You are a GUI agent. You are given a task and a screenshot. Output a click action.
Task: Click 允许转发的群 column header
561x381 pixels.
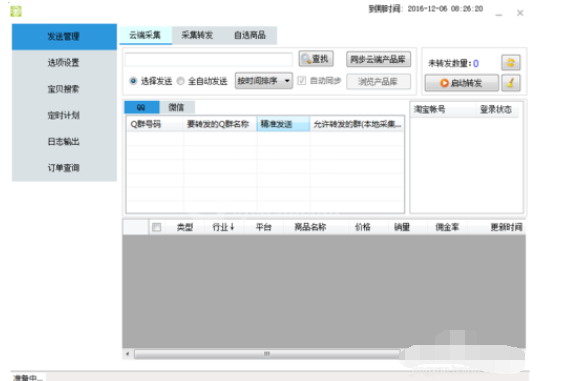point(357,124)
